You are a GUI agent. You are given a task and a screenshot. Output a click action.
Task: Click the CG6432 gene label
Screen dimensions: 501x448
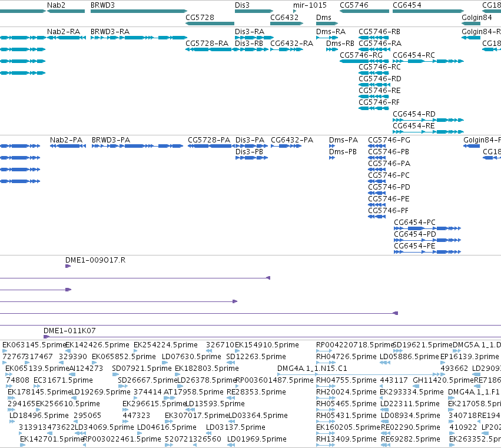(284, 17)
